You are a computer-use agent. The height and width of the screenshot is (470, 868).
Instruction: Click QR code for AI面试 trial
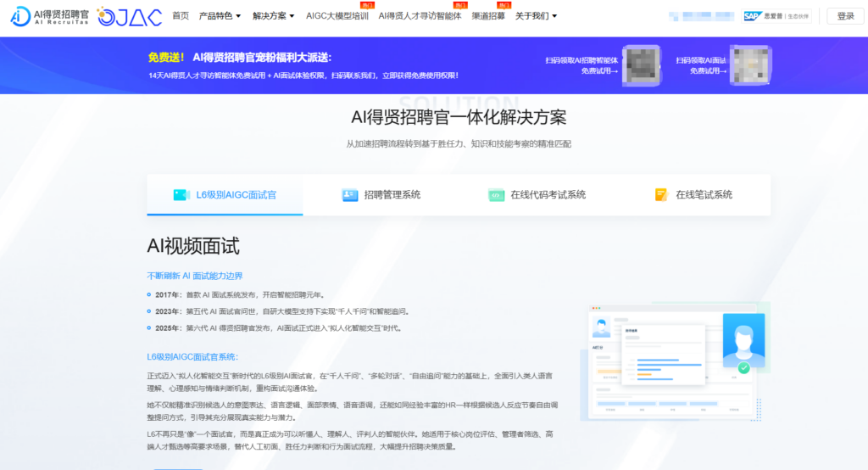pos(751,65)
